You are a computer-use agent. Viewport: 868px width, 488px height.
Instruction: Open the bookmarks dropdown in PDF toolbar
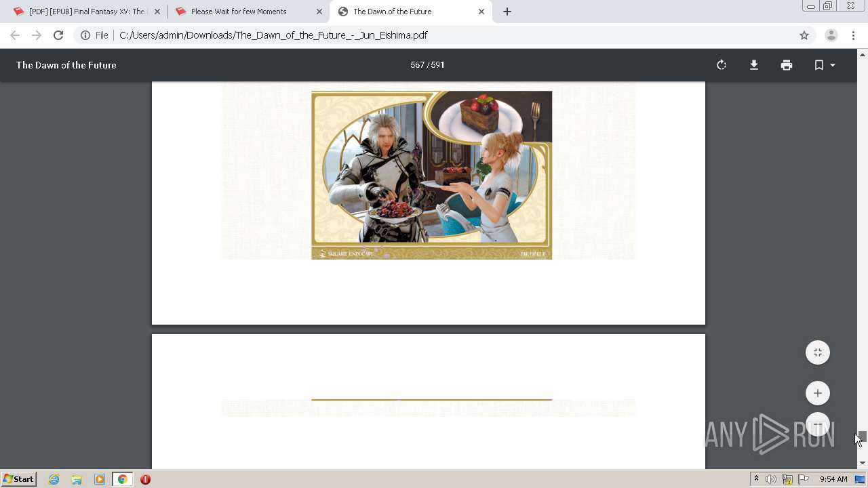coord(825,65)
